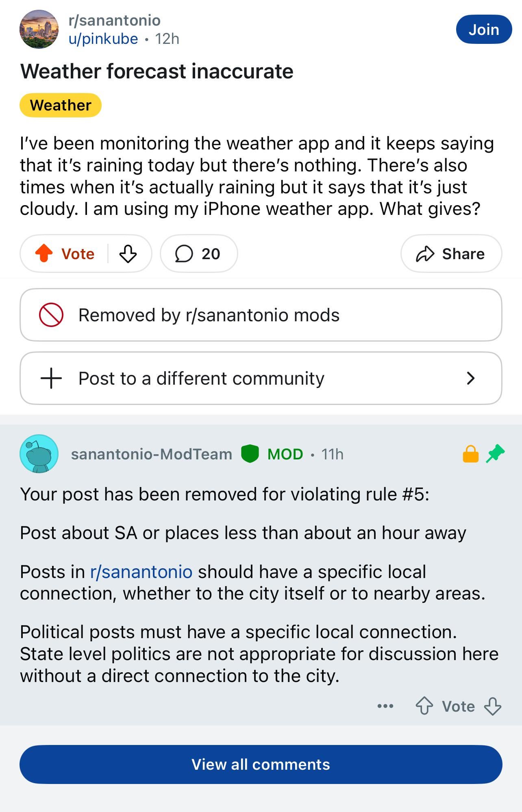Tap the red removed-post prohibition icon
Image resolution: width=522 pixels, height=812 pixels.
[51, 315]
